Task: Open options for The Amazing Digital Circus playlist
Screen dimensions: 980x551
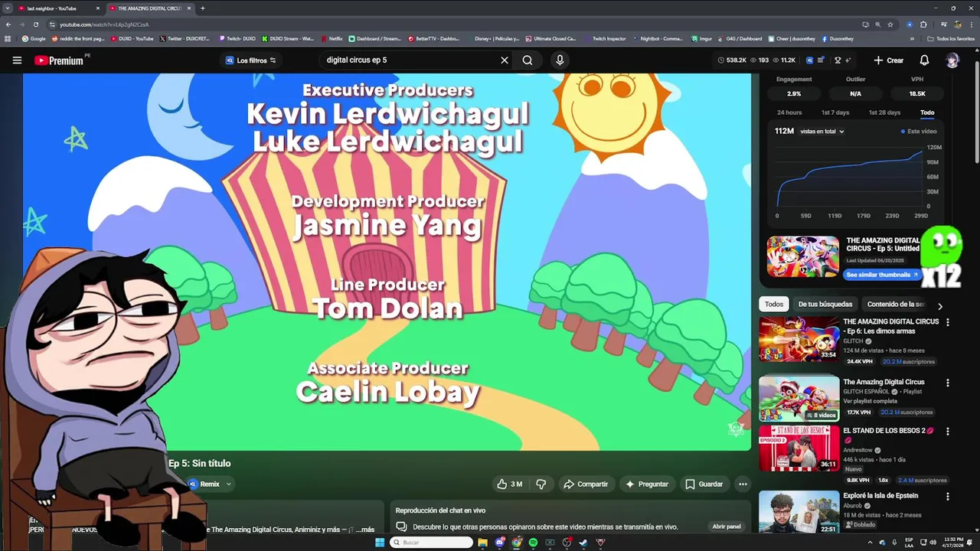Action: [x=948, y=383]
